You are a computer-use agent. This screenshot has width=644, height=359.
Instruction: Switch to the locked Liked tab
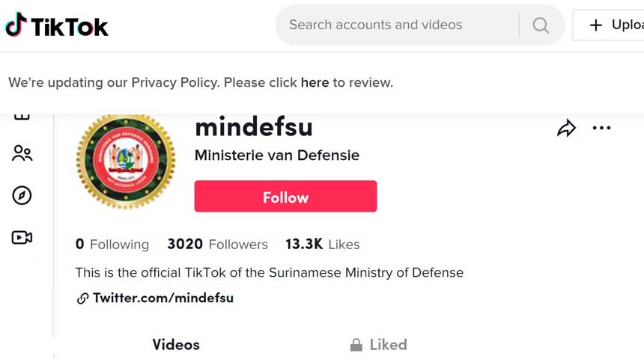(379, 345)
